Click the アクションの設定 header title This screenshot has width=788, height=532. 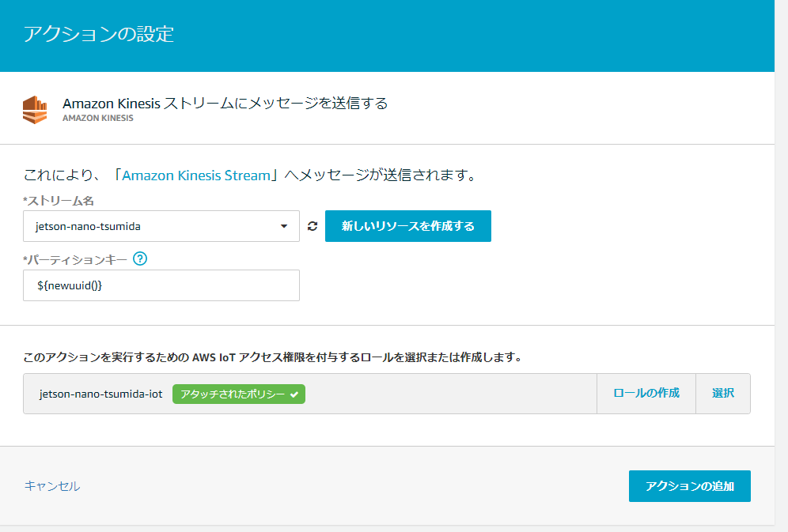pos(98,34)
